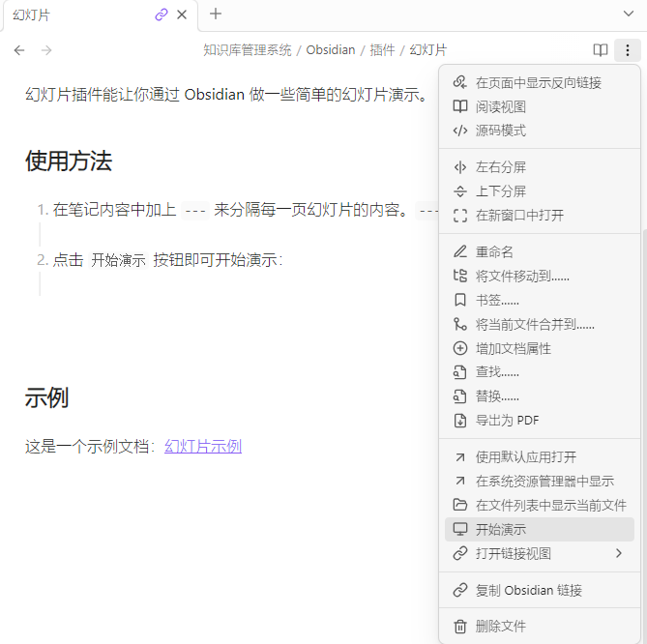Click 增加文档属性
The height and width of the screenshot is (644, 647).
pyautogui.click(x=540, y=348)
